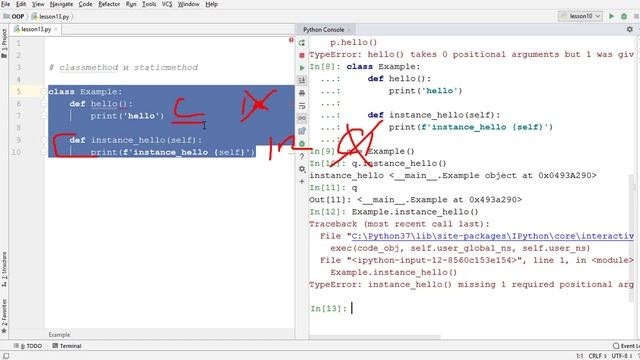Image resolution: width=640 pixels, height=360 pixels.
Task: Open the Structure tool window
Action: click(x=4, y=269)
